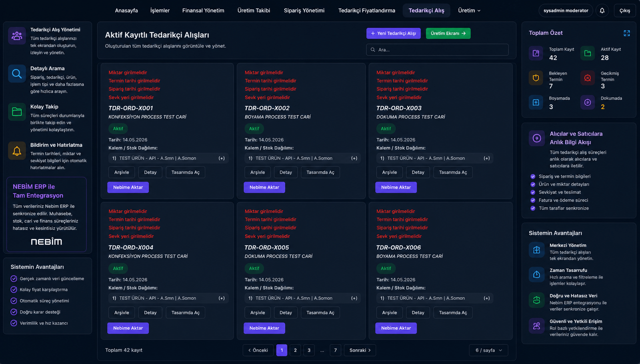This screenshot has height=364, width=640.
Task: Open the Üretim Takibi menu item
Action: click(x=254, y=10)
